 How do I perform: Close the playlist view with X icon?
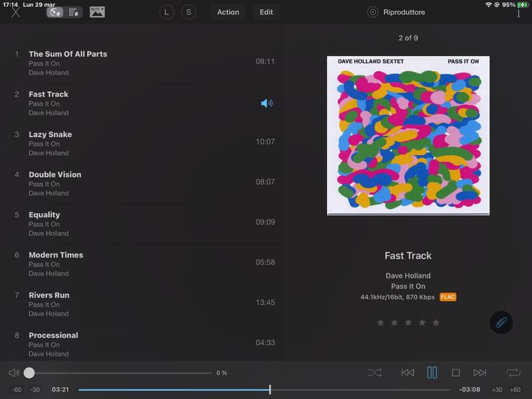pyautogui.click(x=16, y=13)
